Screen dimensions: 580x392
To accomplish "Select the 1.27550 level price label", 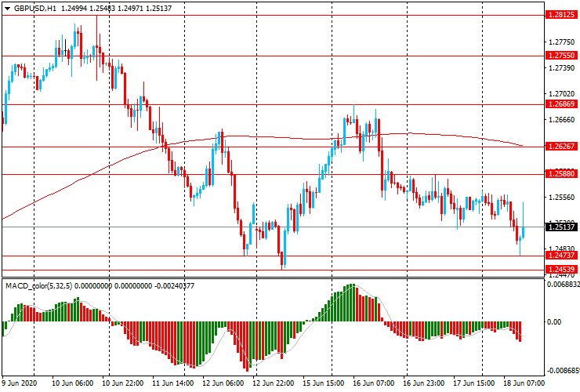I will [561, 56].
